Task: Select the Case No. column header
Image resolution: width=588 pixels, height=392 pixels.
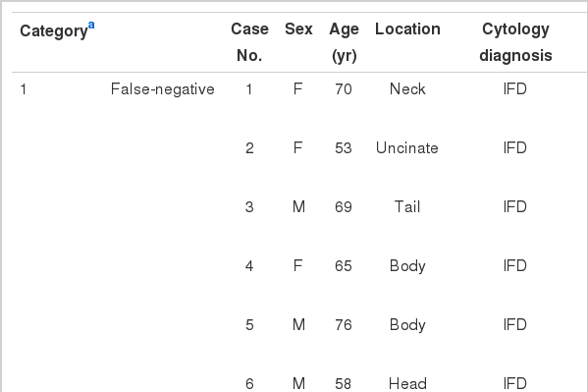Action: (249, 42)
